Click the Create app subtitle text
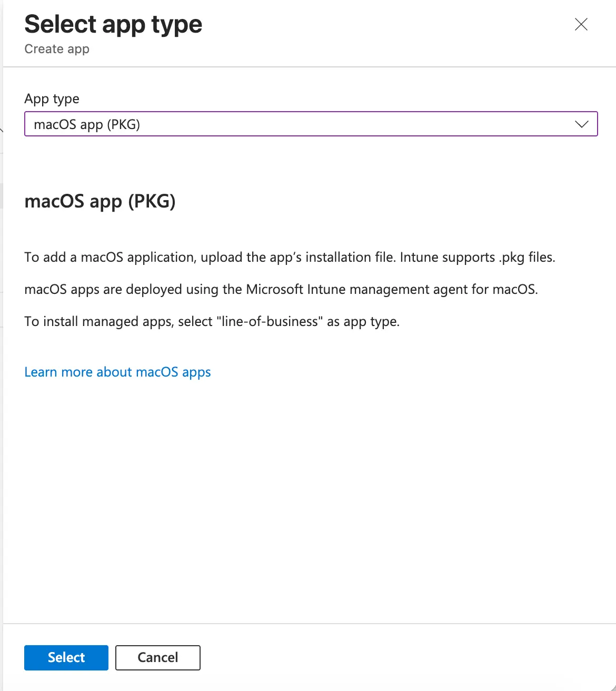616x691 pixels. click(57, 49)
